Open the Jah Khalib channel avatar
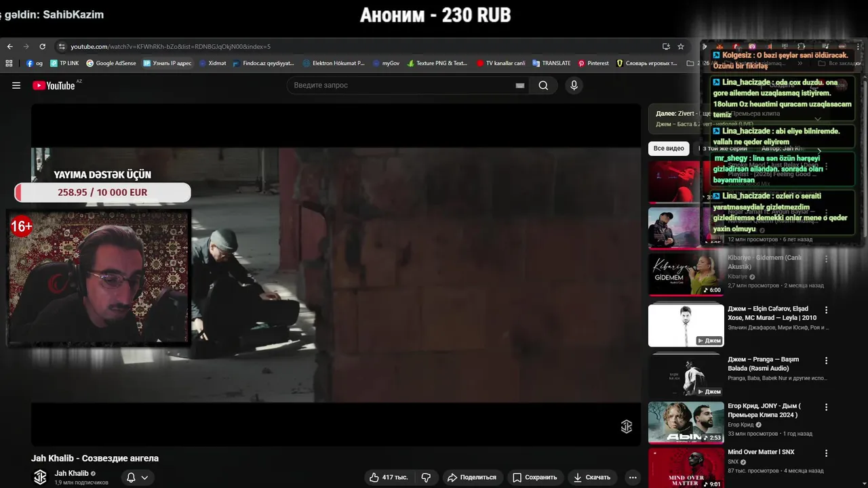 40,477
